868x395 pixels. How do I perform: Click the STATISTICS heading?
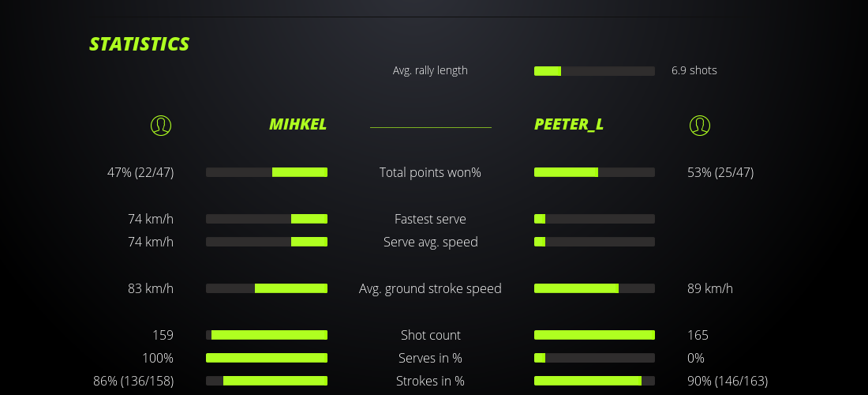(x=140, y=44)
